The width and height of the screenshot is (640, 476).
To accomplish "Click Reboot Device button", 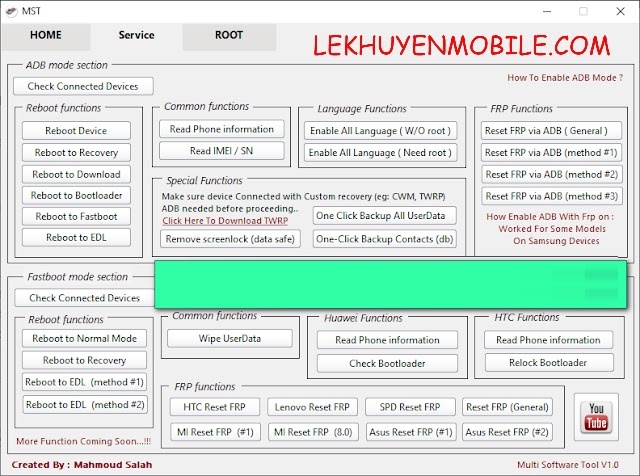I will coord(76,131).
